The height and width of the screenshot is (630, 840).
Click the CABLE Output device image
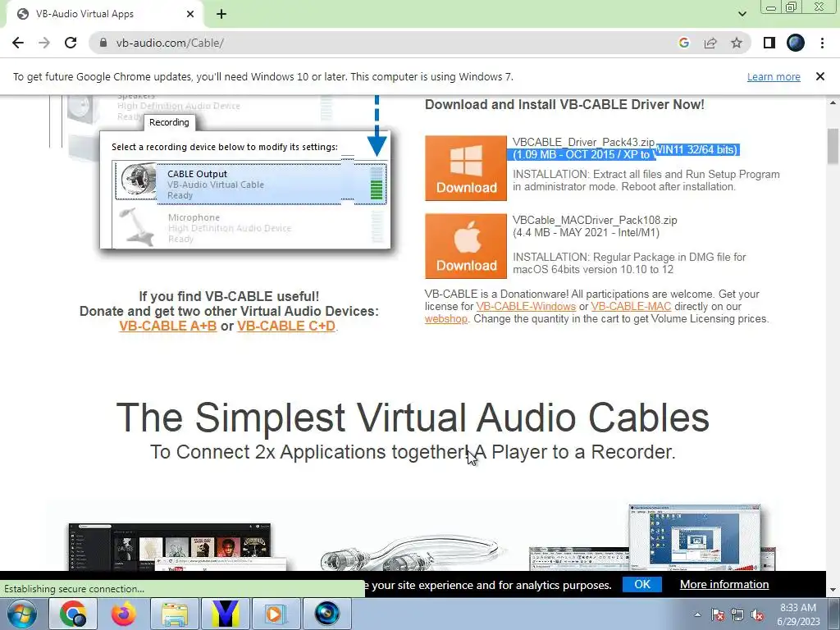(138, 180)
